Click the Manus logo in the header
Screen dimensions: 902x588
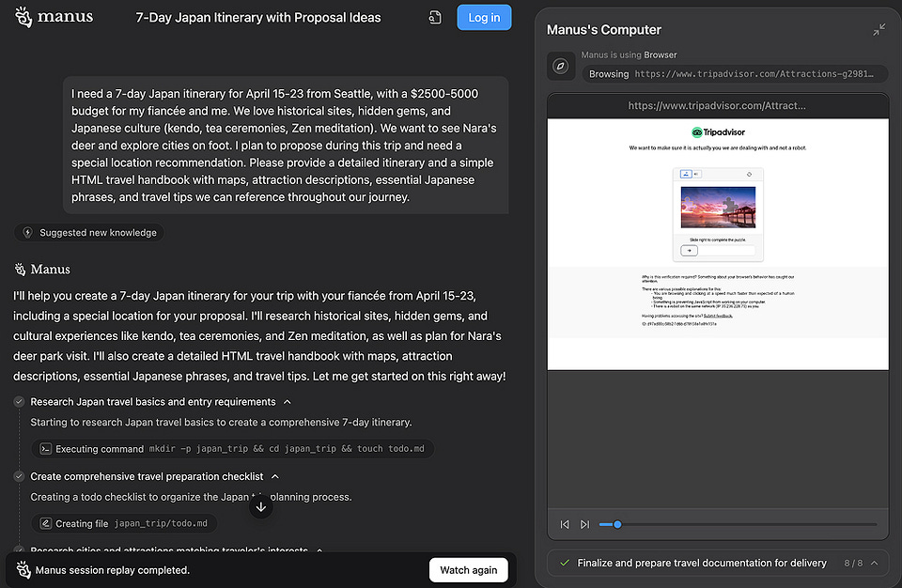point(54,17)
